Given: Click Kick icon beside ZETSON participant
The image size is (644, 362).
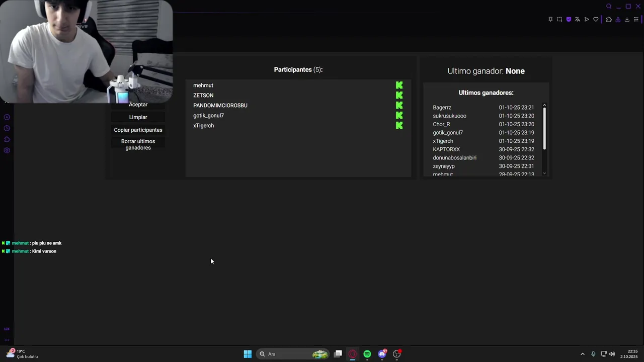Looking at the screenshot, I should click(x=399, y=95).
